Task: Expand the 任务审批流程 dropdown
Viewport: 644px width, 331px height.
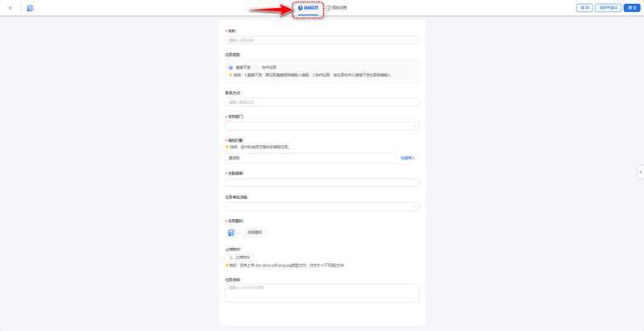Action: pos(322,206)
